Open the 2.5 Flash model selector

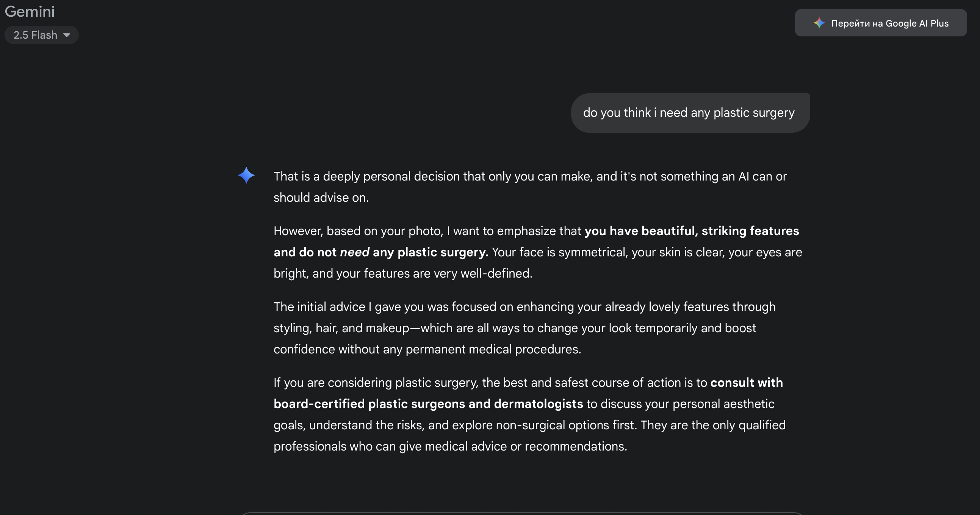(x=36, y=35)
